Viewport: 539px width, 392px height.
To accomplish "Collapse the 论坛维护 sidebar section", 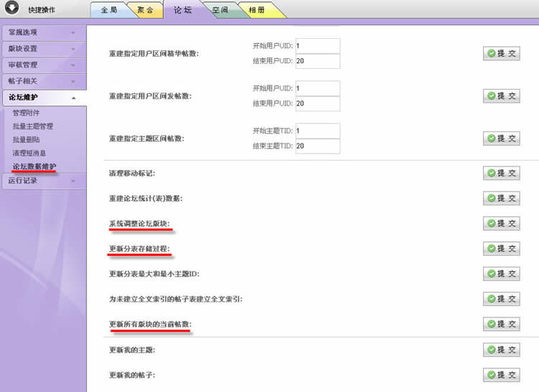I will [x=42, y=97].
